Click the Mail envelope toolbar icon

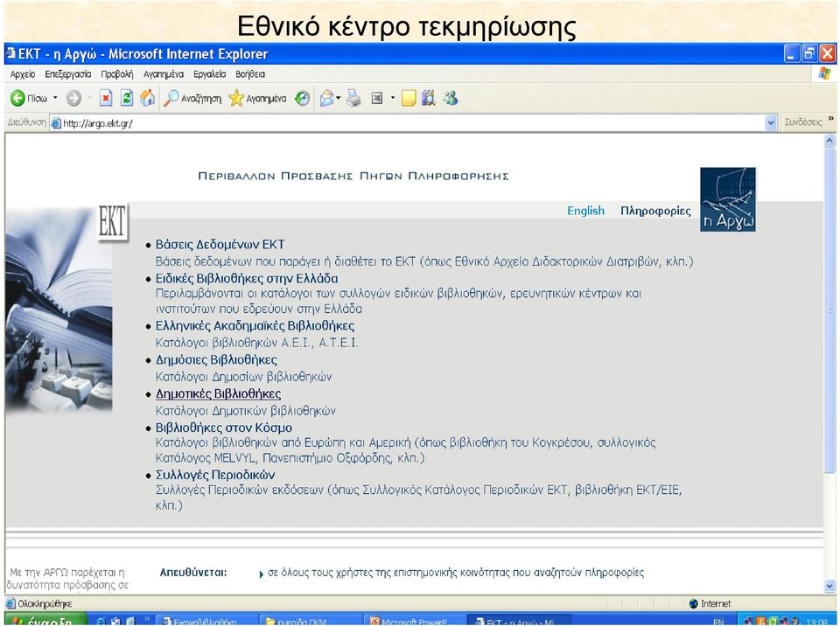(x=326, y=98)
